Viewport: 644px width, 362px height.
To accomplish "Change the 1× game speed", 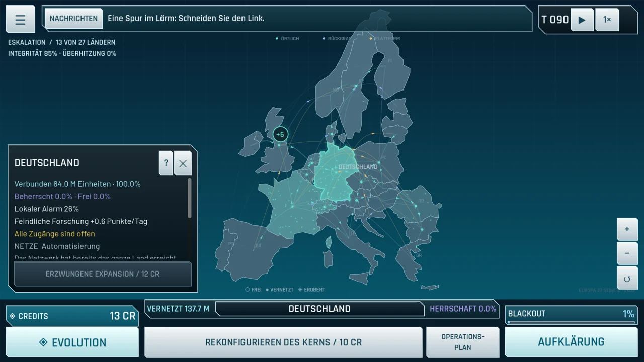I will tap(607, 20).
